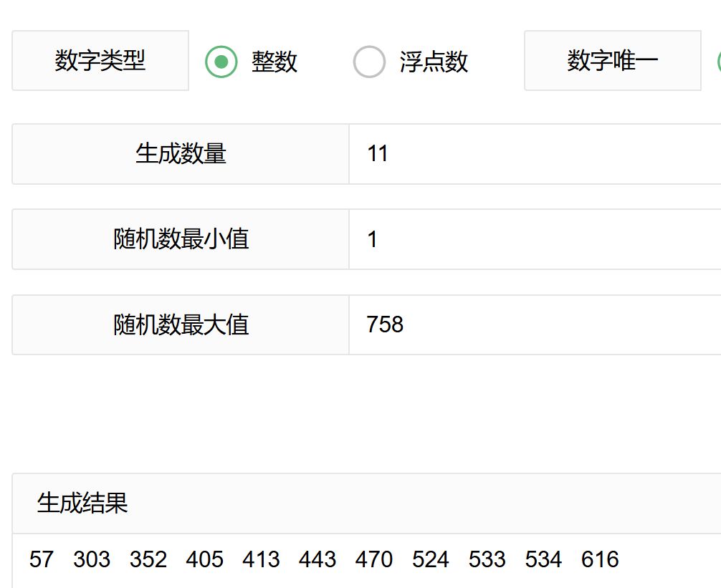Click the generated number 413
Viewport: 721px width, 588px height.
tap(261, 559)
